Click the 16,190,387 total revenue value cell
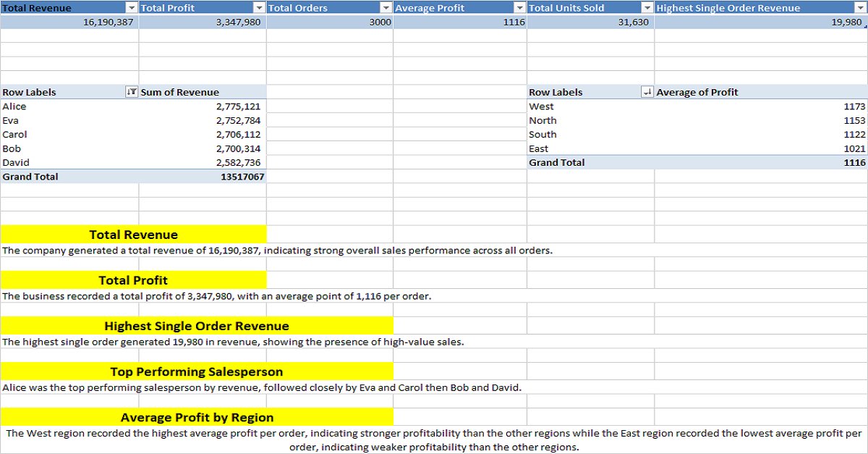The image size is (868, 454). pos(69,22)
